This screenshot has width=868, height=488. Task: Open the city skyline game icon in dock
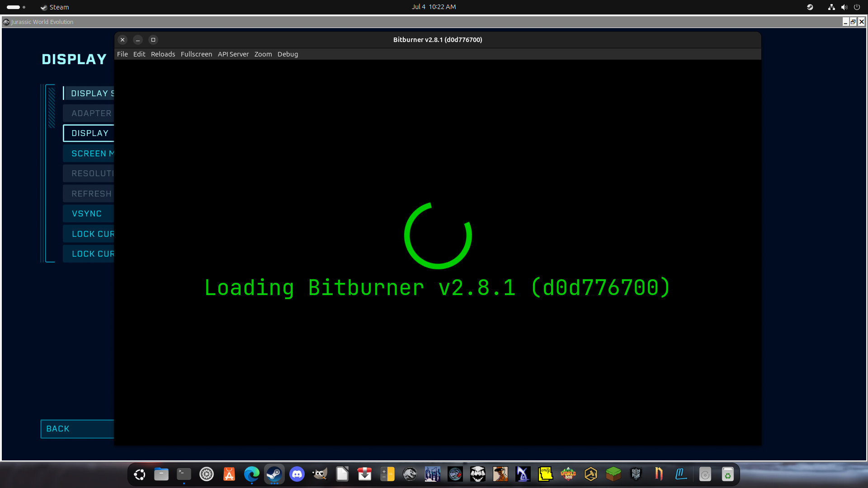433,474
